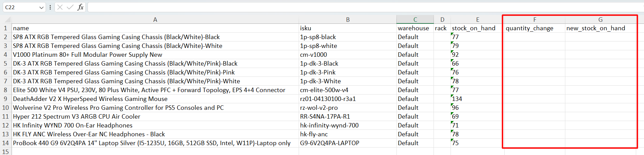Click the cell with isku cm-v1000
Image resolution: width=644 pixels, height=155 pixels.
click(347, 55)
